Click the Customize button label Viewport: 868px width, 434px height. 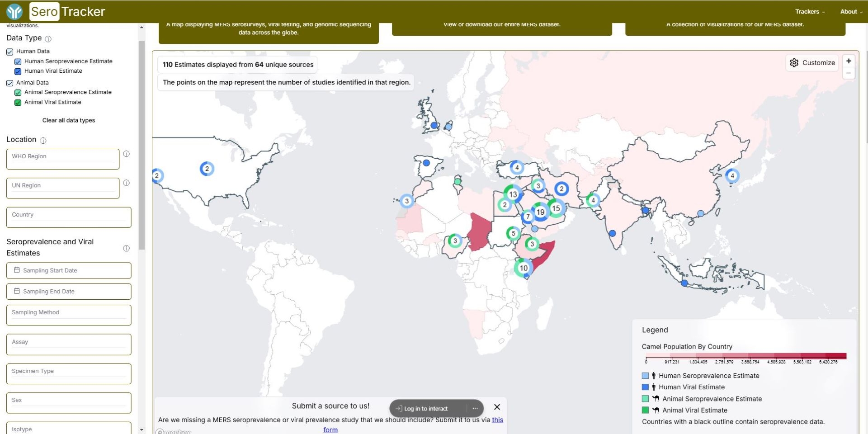point(818,63)
